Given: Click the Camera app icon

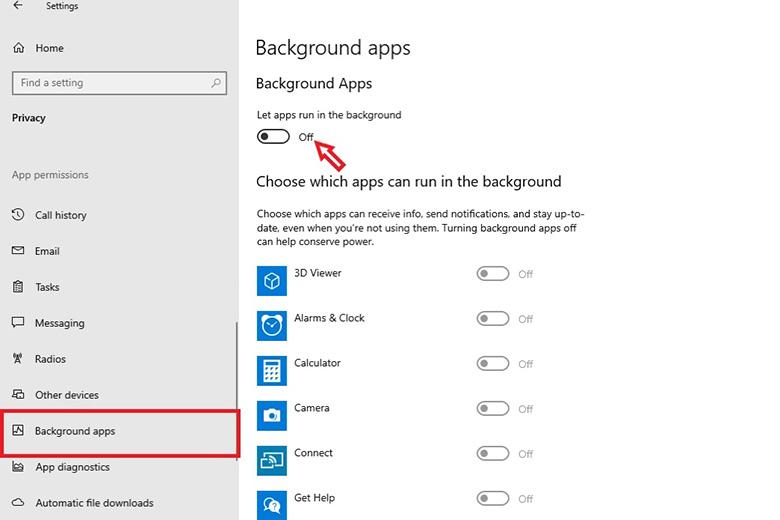Looking at the screenshot, I should [x=272, y=416].
